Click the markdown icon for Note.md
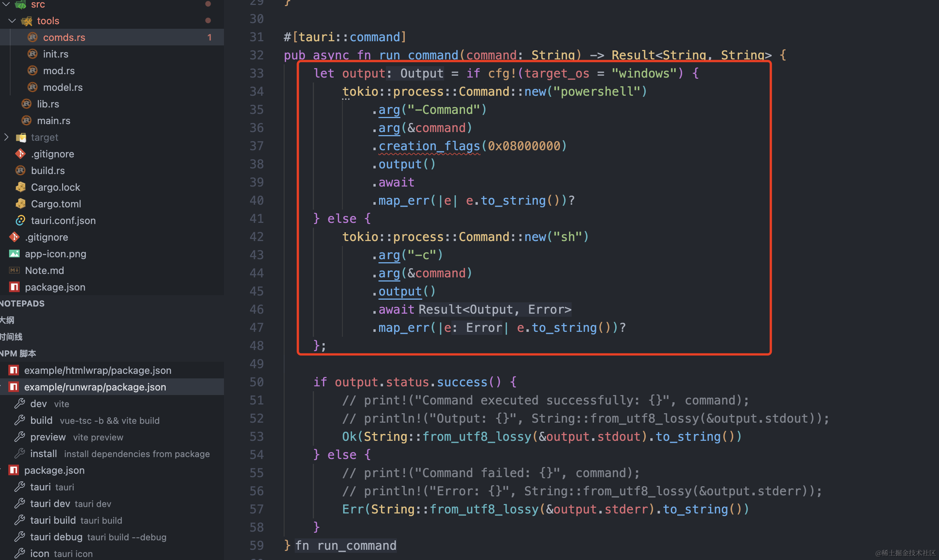Viewport: 939px width, 560px height. pos(14,270)
